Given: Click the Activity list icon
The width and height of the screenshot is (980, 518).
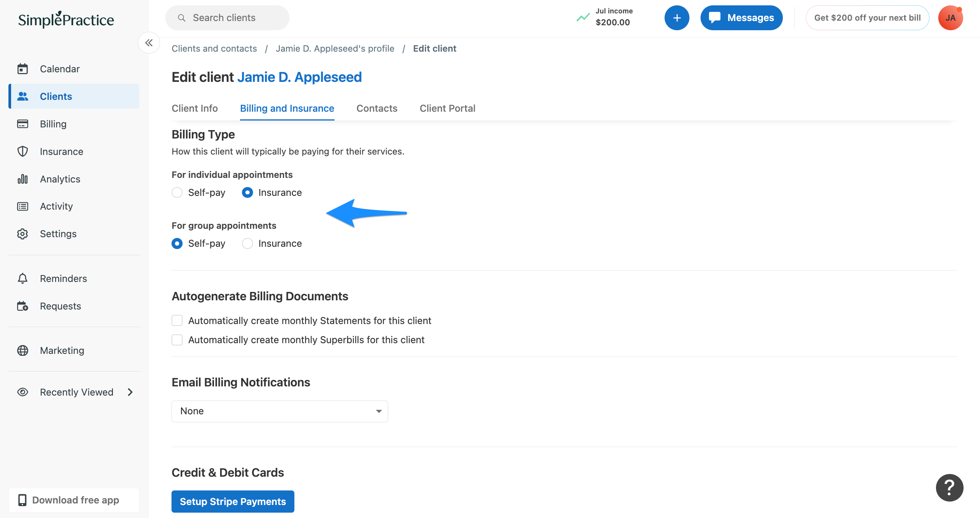Looking at the screenshot, I should tap(23, 207).
